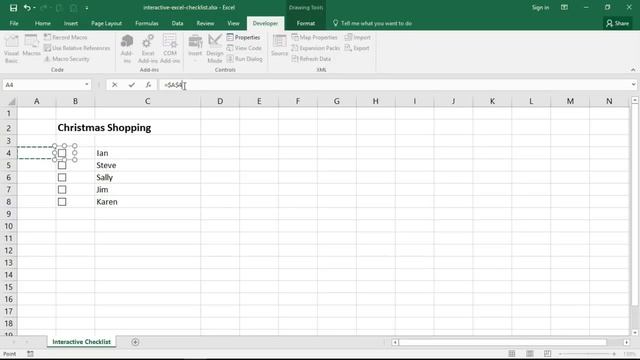Click inside the formula bar text
This screenshot has width=640, height=360.
tap(173, 85)
